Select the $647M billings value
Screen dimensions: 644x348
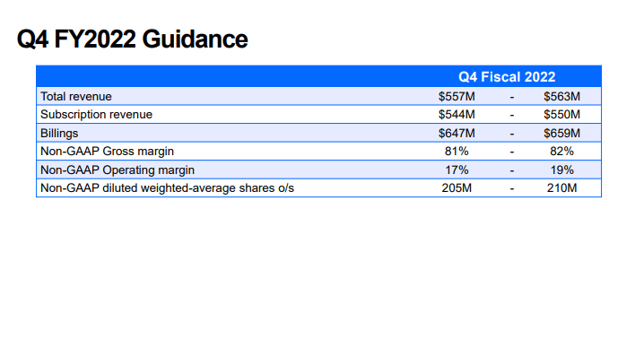click(x=457, y=134)
